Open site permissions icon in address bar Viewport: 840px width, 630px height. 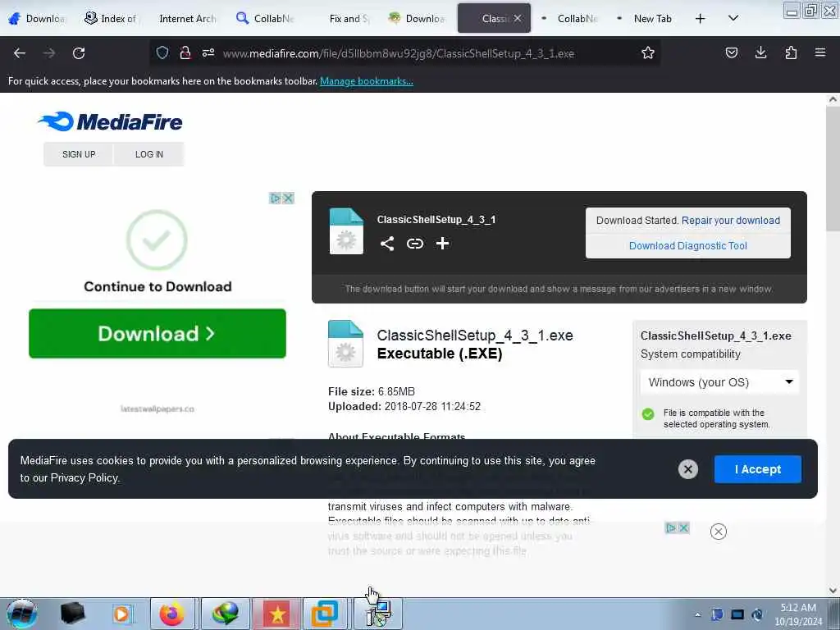pyautogui.click(x=208, y=52)
